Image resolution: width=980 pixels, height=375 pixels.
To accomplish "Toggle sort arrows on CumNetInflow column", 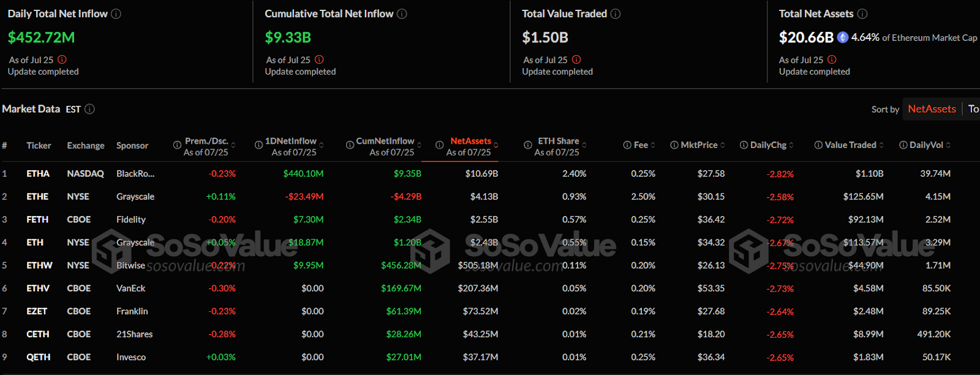I will coord(419,145).
